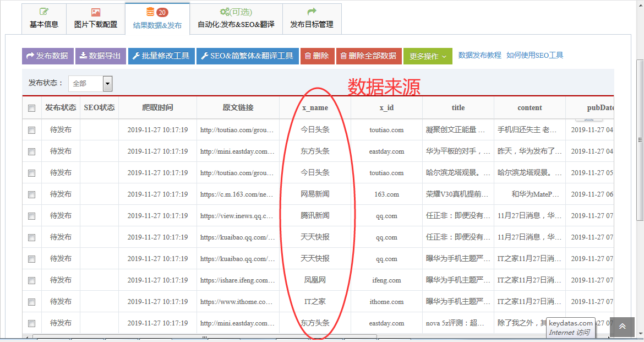Click the picture icon above 图片下载配置
Screen dimensions: 644x342
tap(96, 12)
